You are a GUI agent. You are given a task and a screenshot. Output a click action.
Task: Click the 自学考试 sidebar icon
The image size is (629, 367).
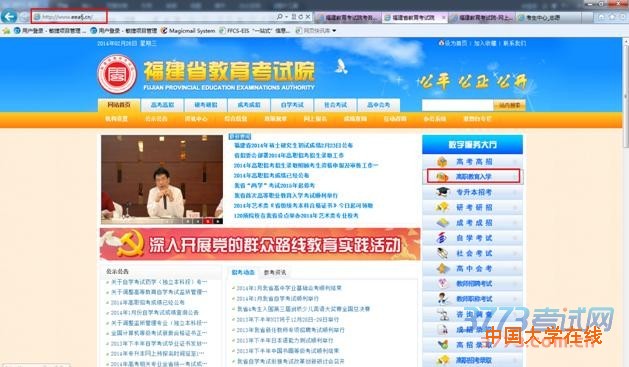(x=442, y=238)
